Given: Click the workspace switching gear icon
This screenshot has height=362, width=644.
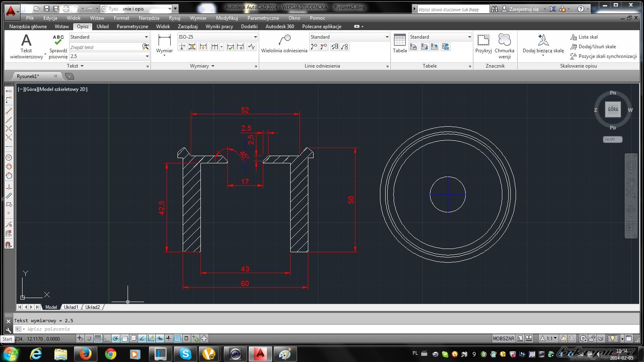Looking at the screenshot, I should point(583,338).
